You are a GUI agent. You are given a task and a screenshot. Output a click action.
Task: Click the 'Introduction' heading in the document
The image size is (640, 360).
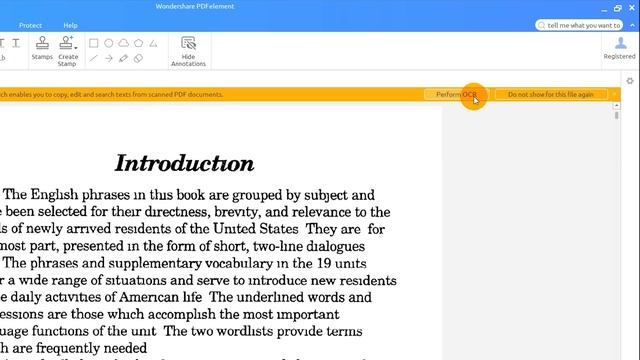184,163
